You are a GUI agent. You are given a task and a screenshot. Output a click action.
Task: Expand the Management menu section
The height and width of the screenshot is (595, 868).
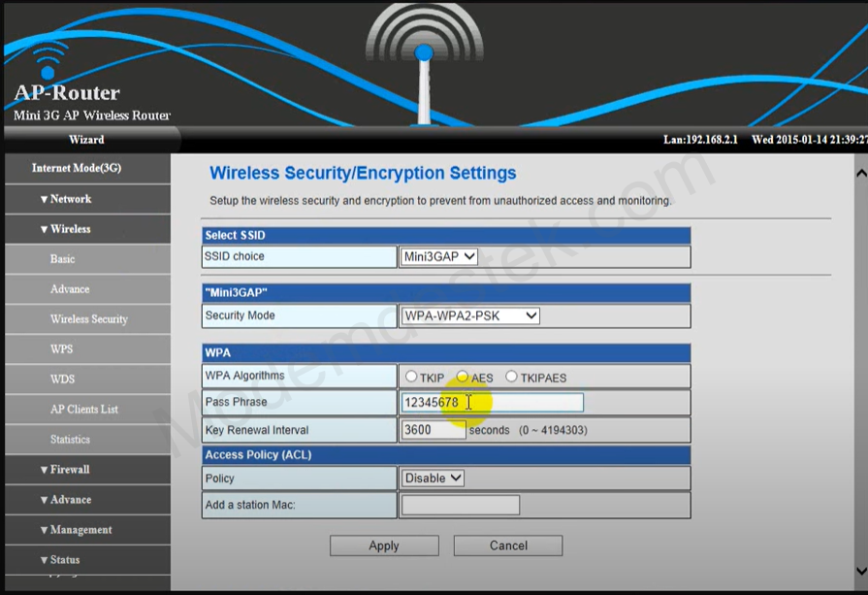point(76,530)
